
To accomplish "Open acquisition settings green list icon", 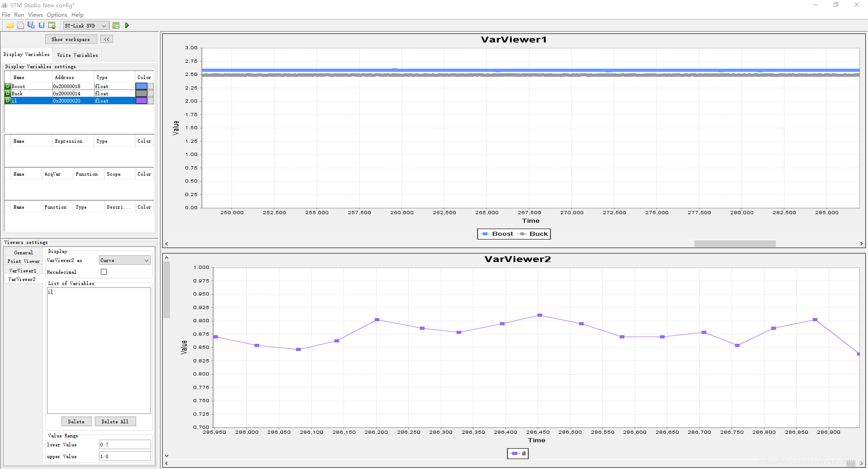I will pyautogui.click(x=116, y=25).
